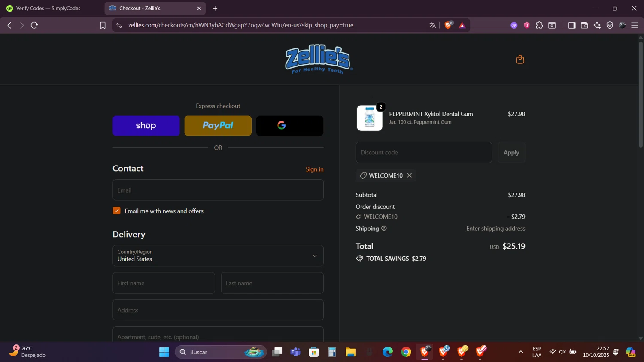The height and width of the screenshot is (362, 644).
Task: Click the purple extension icon in toolbar
Action: click(514, 25)
